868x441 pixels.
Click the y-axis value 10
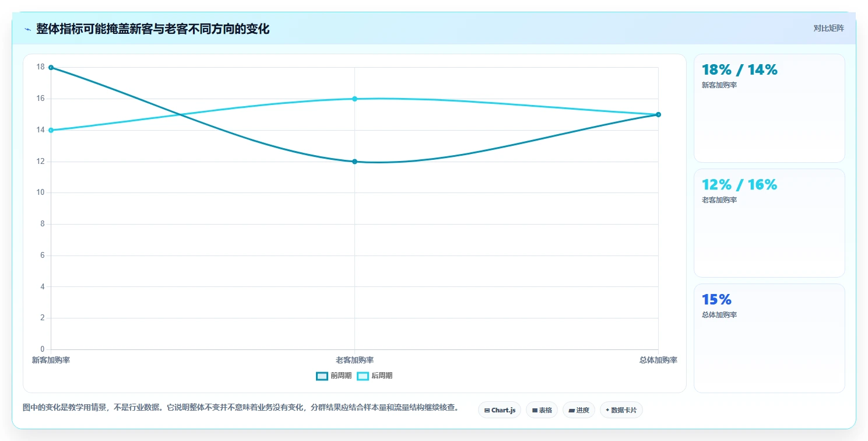(40, 192)
